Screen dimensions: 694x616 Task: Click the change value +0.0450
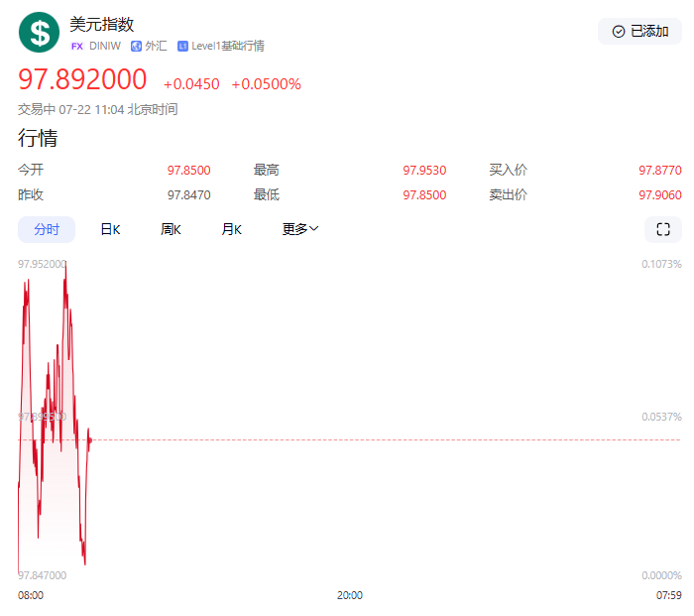point(191,84)
